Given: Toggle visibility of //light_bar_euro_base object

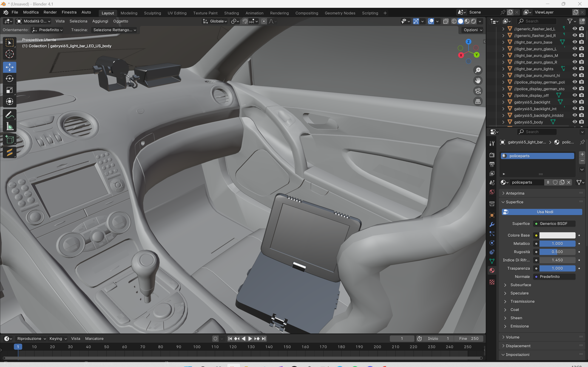Looking at the screenshot, I should 574,42.
